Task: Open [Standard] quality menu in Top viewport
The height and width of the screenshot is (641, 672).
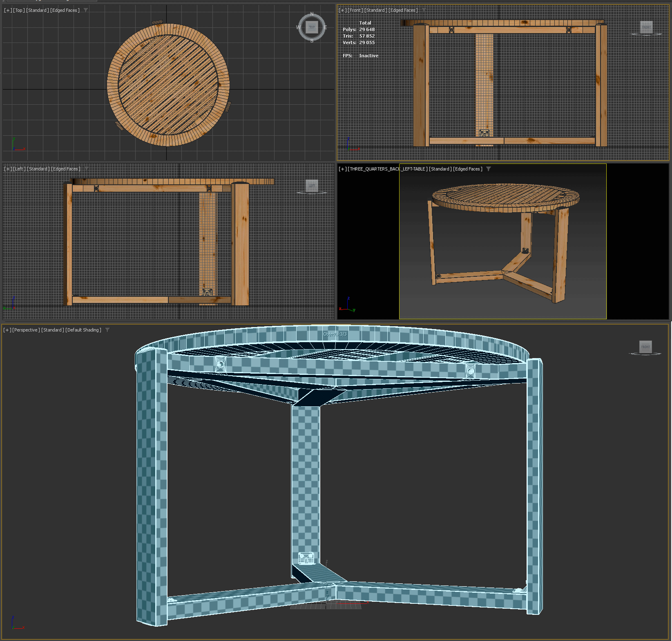Action: 38,10
